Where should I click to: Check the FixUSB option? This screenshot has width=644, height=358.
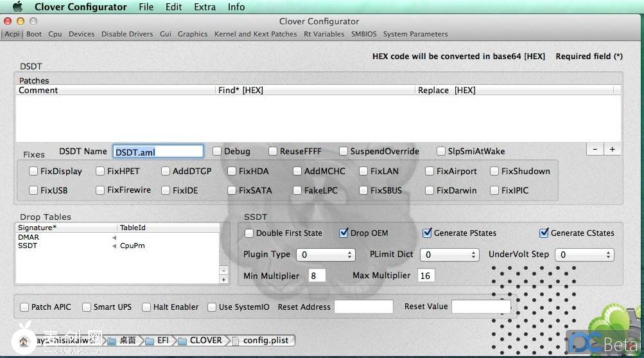coord(33,190)
